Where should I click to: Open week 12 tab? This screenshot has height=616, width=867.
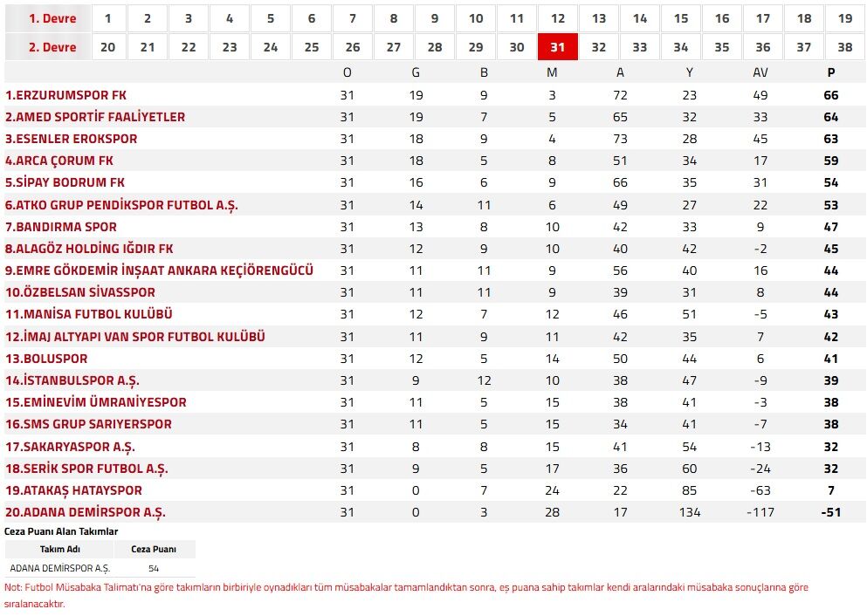point(558,18)
